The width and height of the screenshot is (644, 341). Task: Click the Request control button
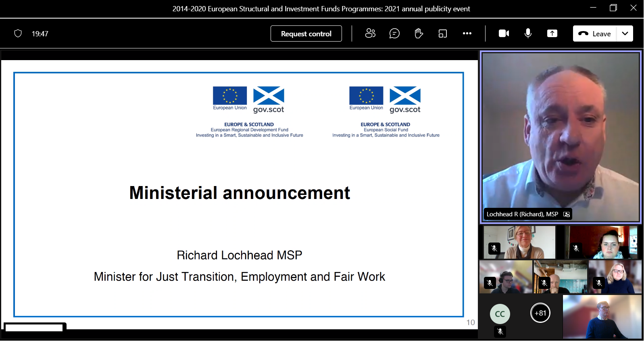[306, 33]
